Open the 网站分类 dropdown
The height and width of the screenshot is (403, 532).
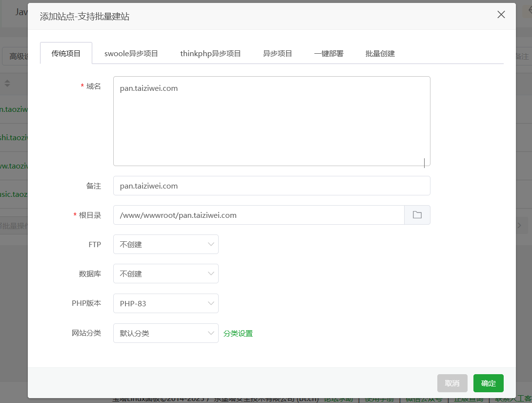pyautogui.click(x=165, y=333)
